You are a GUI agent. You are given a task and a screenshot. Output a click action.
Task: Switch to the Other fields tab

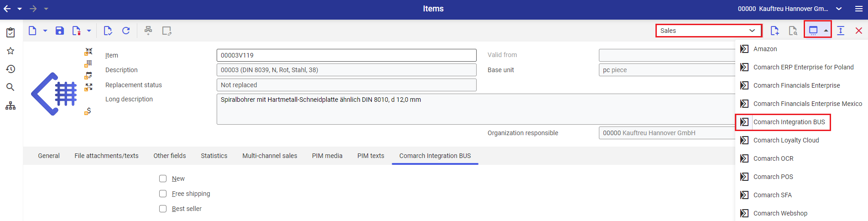coord(170,156)
